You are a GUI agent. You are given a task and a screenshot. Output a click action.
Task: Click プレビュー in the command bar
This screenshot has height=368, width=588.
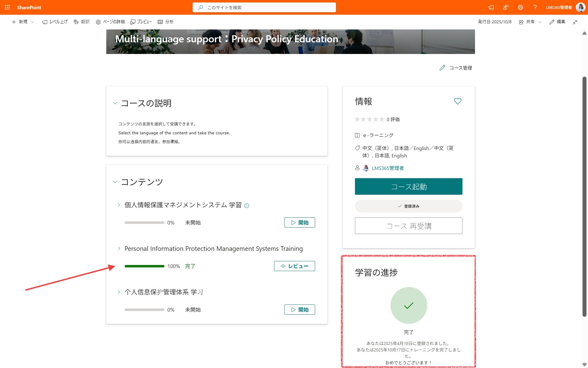[141, 22]
